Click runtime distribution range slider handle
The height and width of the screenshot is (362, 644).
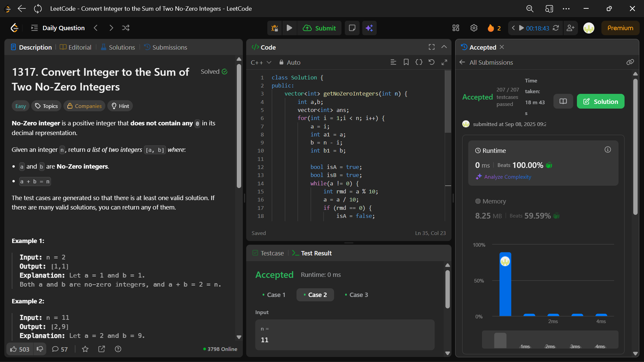coord(500,340)
